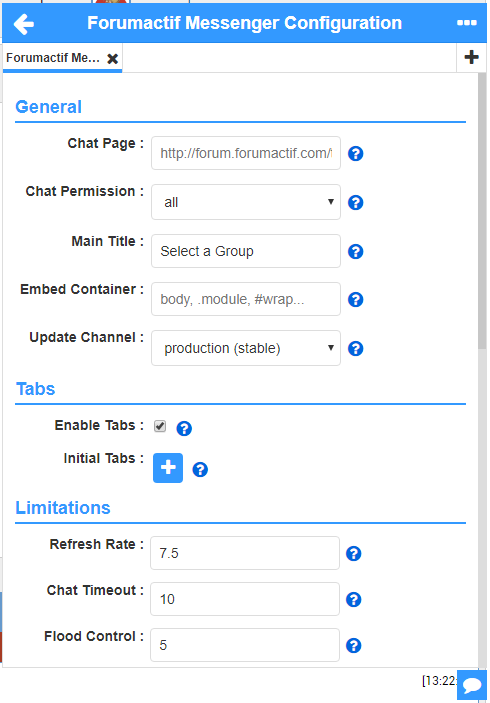Show help for Chat Timeout
Viewport: 490px width, 703px height.
coord(354,599)
